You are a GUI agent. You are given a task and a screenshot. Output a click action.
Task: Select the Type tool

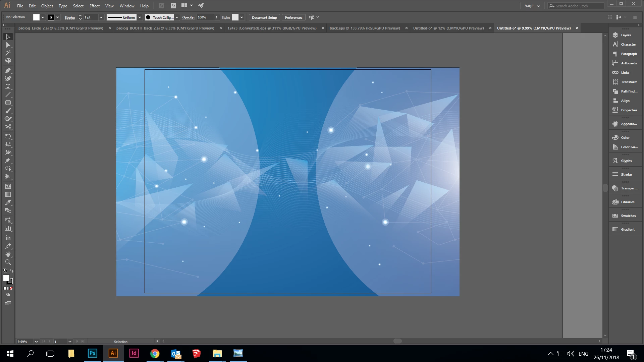point(8,86)
